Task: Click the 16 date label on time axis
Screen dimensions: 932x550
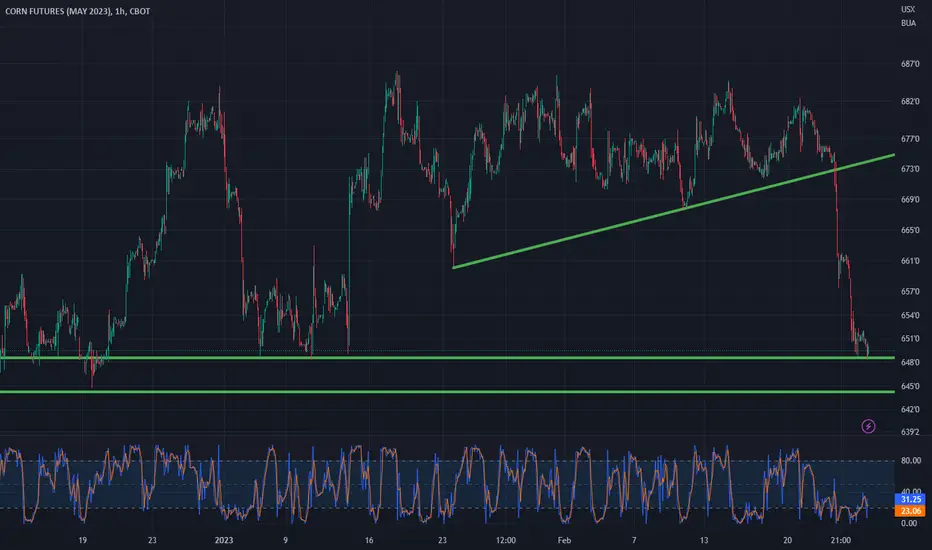Action: (x=369, y=540)
